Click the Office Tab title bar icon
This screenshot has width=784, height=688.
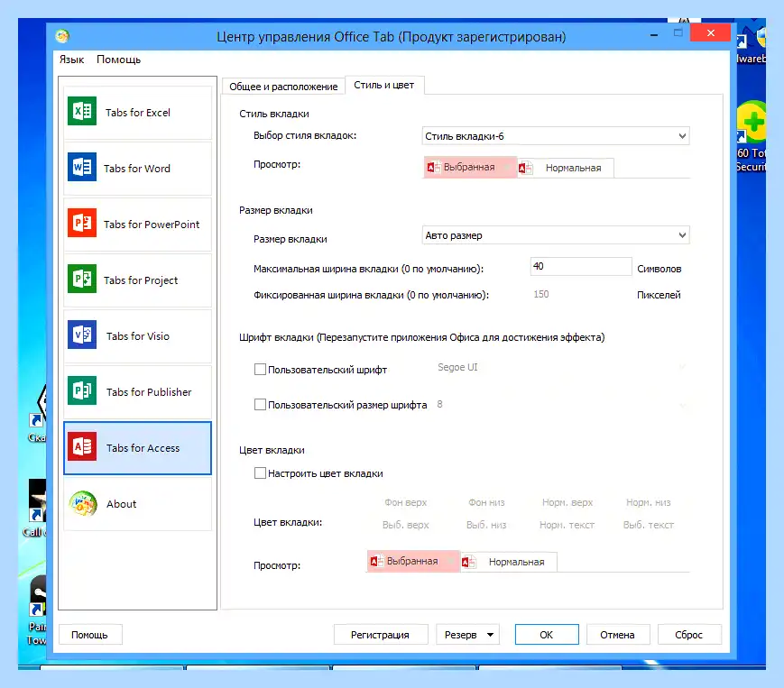62,36
